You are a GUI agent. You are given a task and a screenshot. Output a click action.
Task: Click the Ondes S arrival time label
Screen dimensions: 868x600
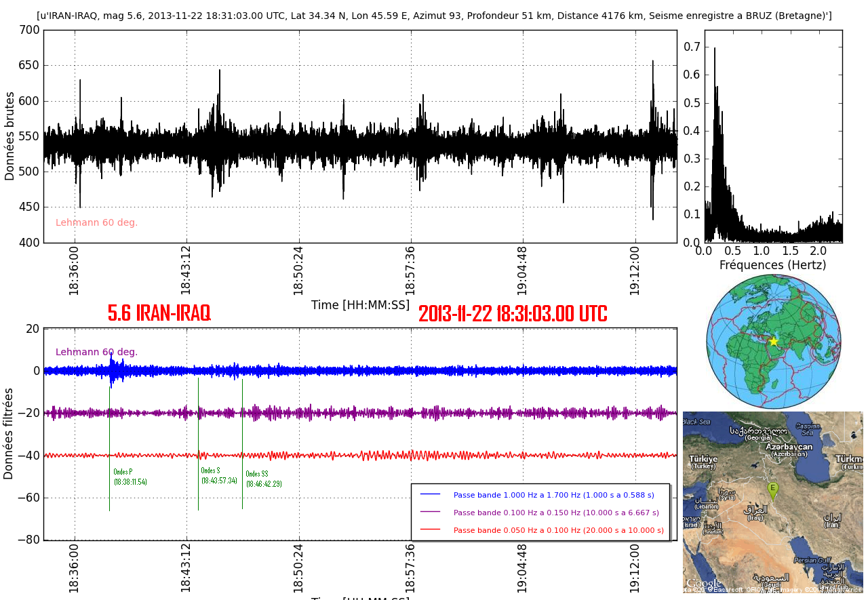click(219, 481)
